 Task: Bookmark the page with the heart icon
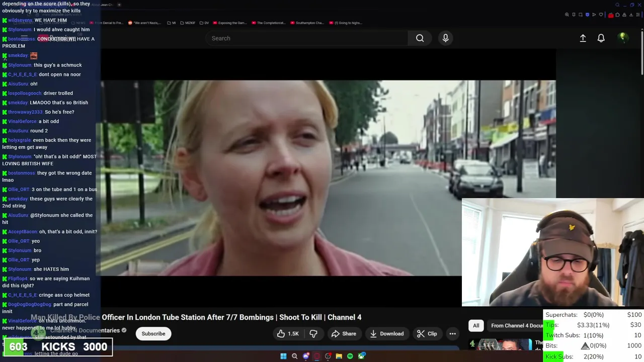(x=601, y=15)
